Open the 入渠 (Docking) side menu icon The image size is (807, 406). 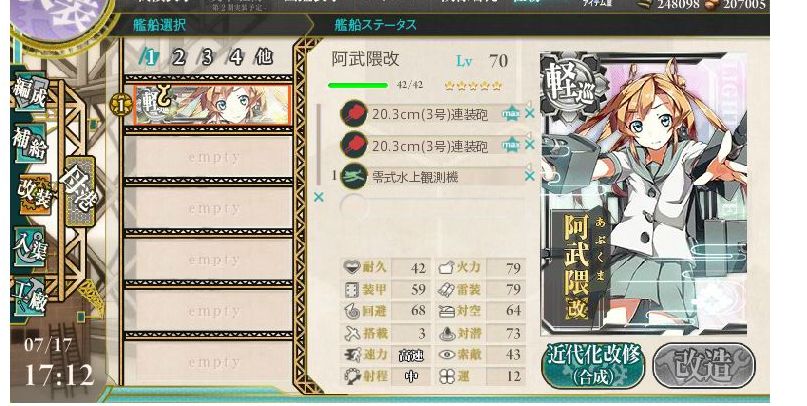tap(30, 245)
